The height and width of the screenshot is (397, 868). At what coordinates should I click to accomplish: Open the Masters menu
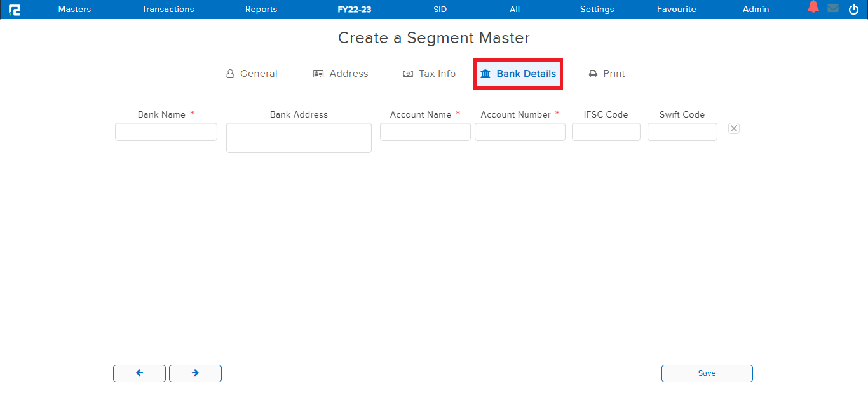74,9
